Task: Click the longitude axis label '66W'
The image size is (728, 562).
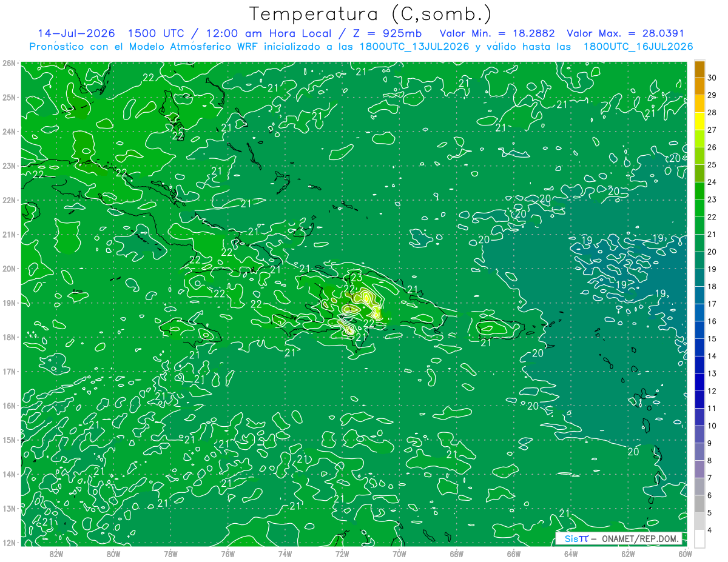Action: [x=514, y=554]
